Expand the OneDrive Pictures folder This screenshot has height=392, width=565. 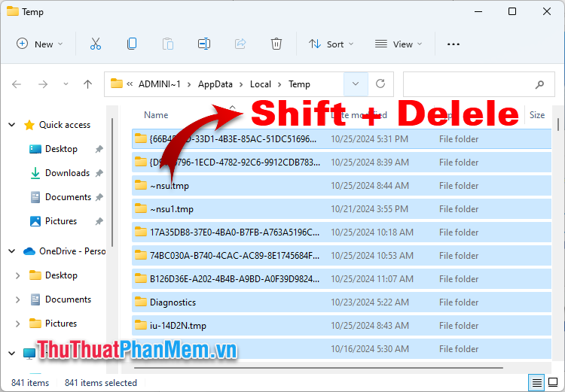(x=17, y=324)
